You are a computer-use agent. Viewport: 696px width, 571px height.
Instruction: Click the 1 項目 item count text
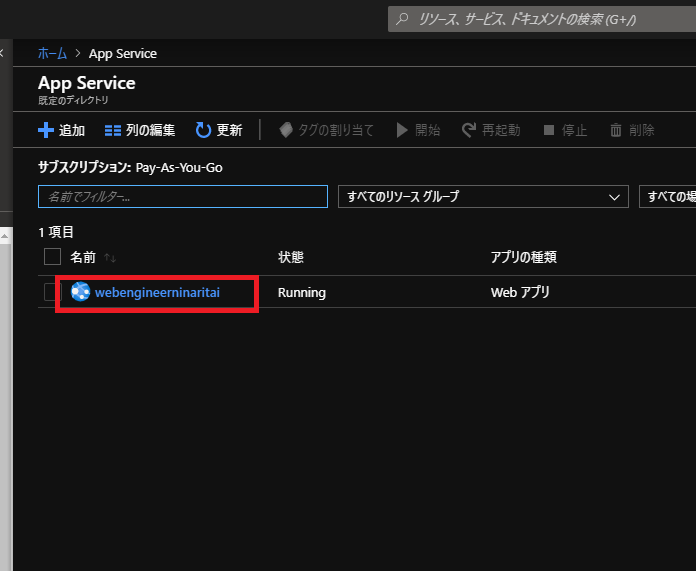click(56, 232)
